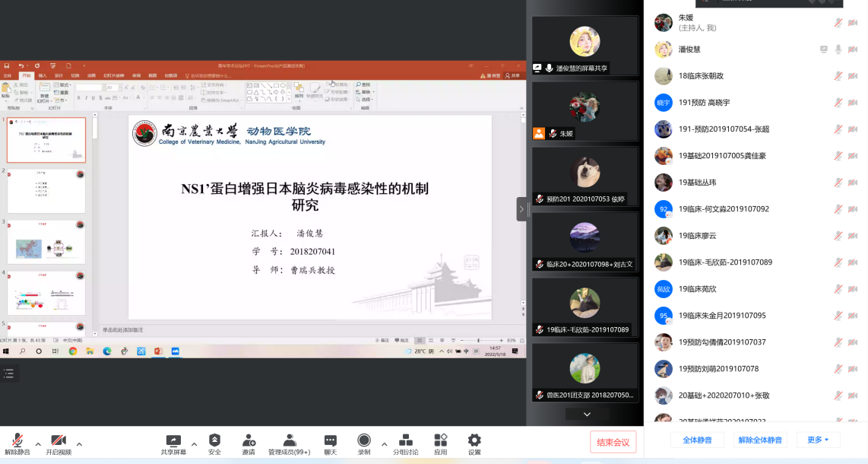Expand the arrow next to 共享屏幕
The height and width of the screenshot is (464, 868).
coord(194,444)
